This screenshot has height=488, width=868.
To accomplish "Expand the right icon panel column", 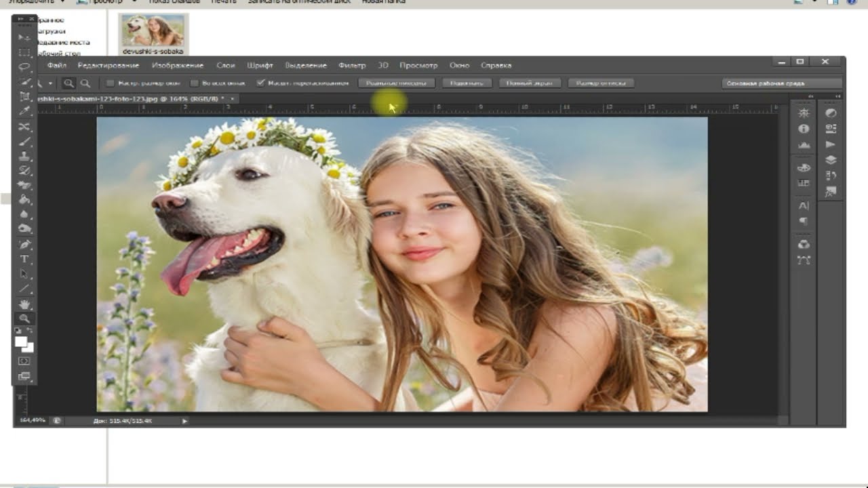I will pyautogui.click(x=839, y=97).
